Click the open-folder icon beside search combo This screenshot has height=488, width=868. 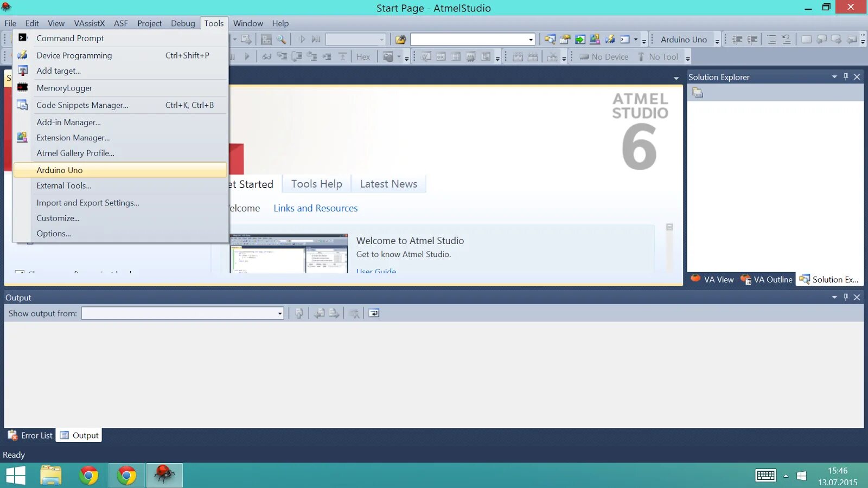[400, 40]
